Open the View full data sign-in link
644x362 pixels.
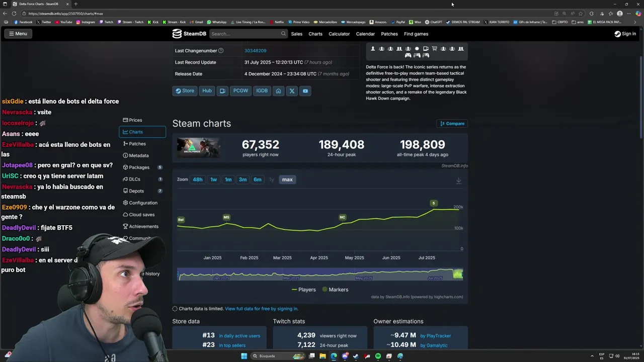pos(262,309)
